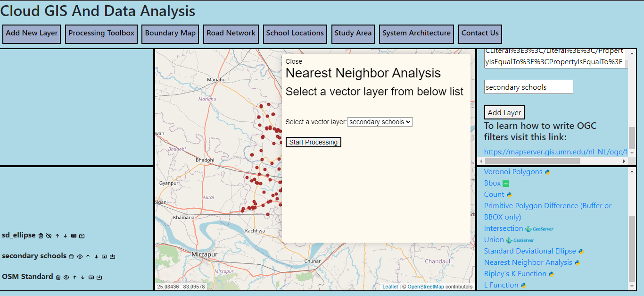Show the hidden sd_ellipse layer

pyautogui.click(x=49, y=236)
